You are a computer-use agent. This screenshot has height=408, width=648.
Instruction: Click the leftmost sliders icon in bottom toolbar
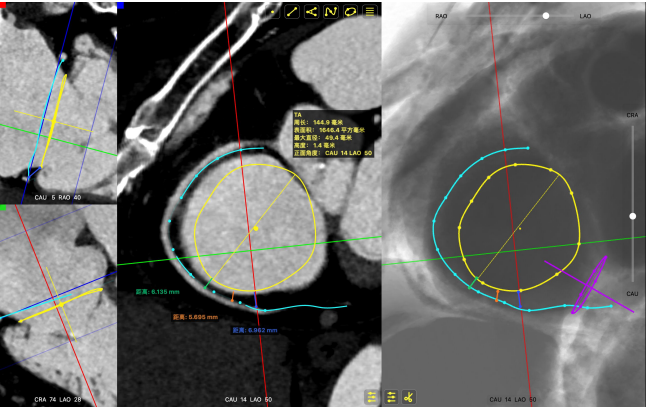tap(371, 397)
